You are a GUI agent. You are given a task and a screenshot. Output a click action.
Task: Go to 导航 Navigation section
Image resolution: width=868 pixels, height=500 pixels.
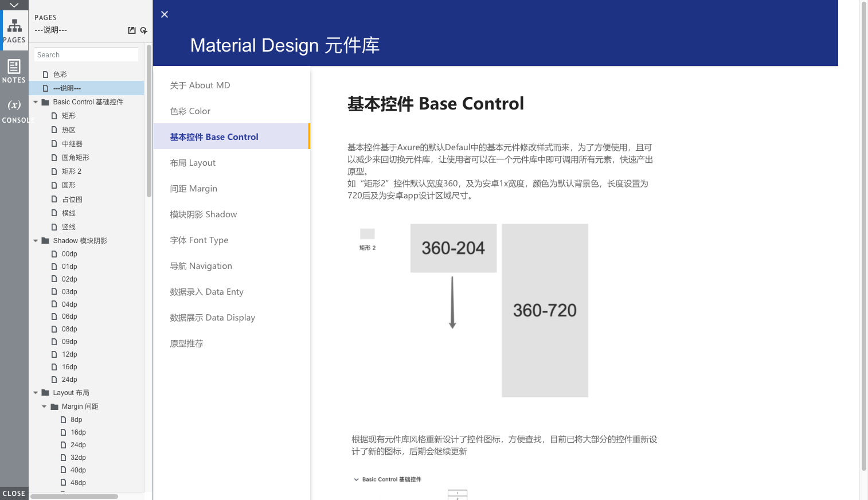(232, 265)
